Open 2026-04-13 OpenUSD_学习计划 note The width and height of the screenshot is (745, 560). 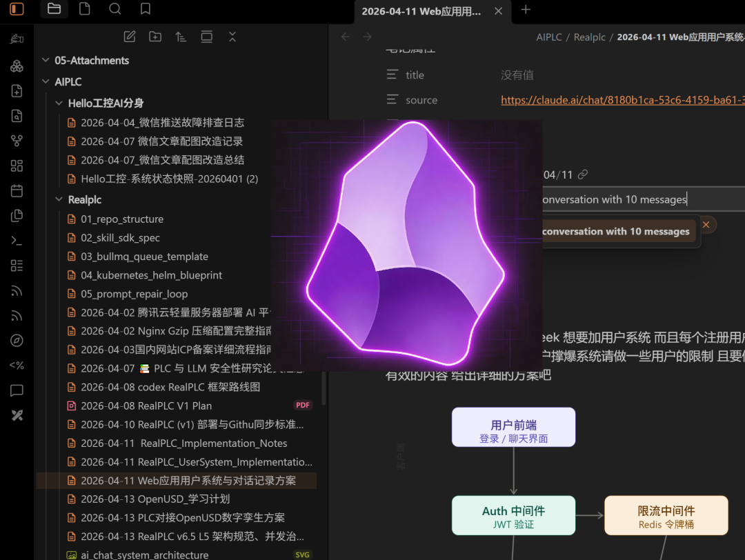[x=155, y=499]
